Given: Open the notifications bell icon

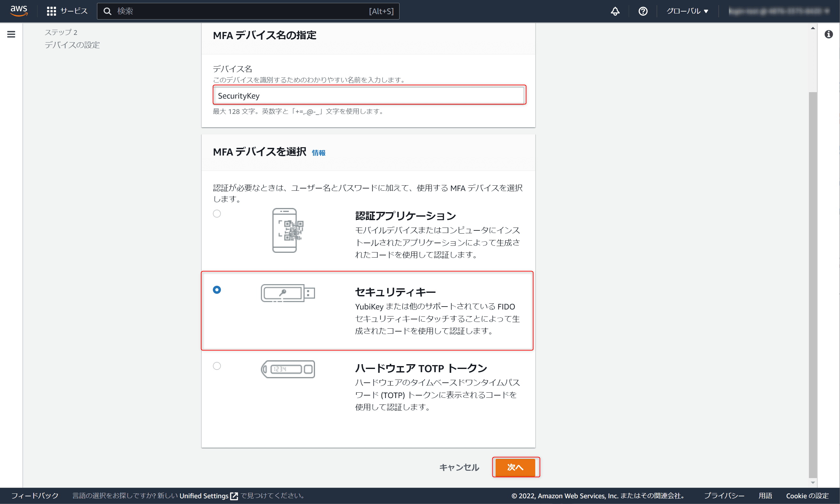Looking at the screenshot, I should pos(615,11).
